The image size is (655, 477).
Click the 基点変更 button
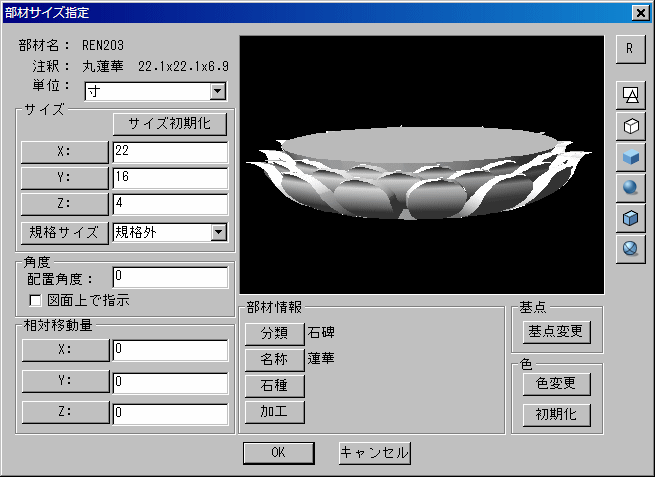[x=556, y=332]
